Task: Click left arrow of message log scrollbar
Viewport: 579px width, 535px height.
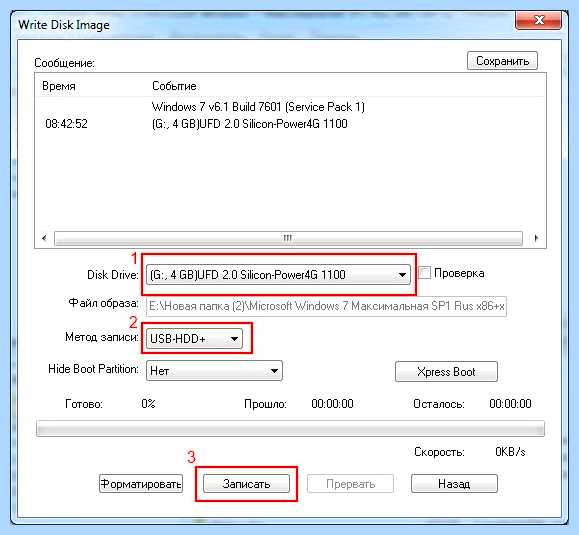Action: pos(44,238)
